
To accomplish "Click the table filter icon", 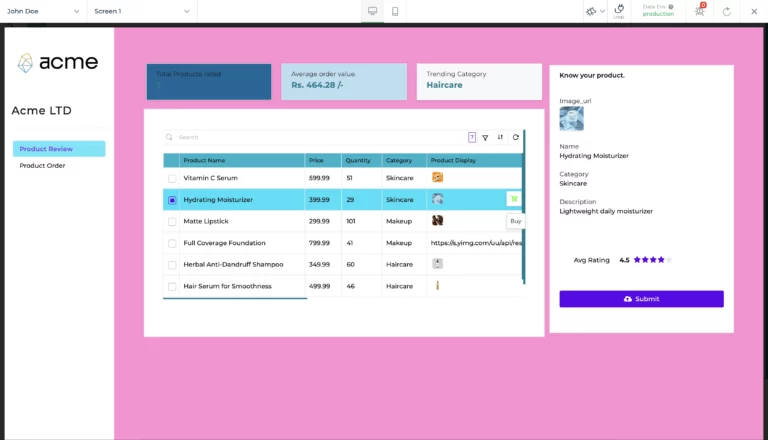I will (485, 137).
